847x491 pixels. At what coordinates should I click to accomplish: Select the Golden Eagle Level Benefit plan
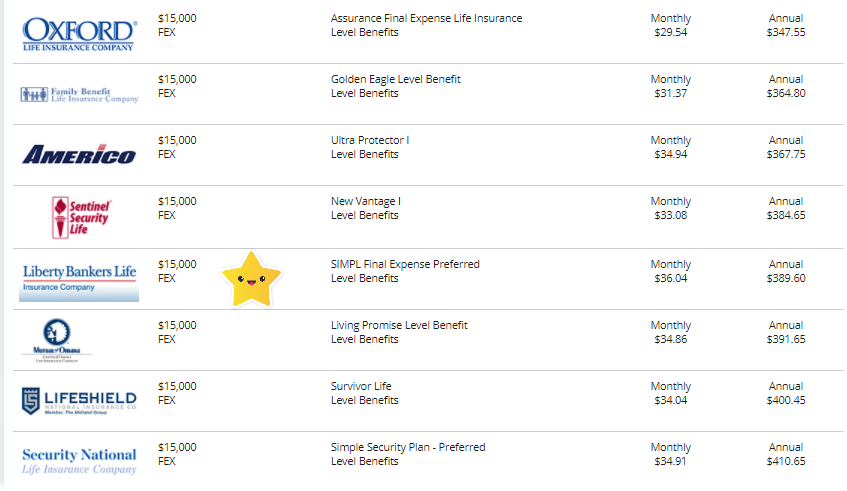click(395, 79)
